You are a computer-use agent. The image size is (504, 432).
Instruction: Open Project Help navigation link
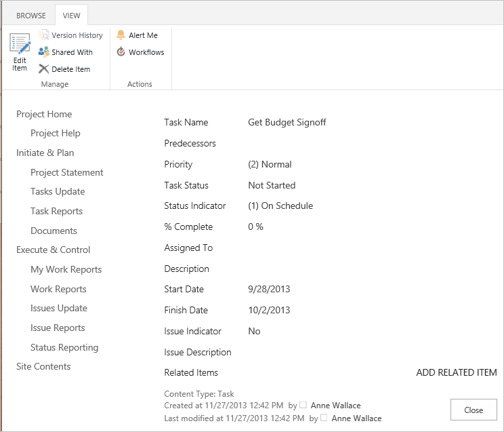click(x=56, y=134)
